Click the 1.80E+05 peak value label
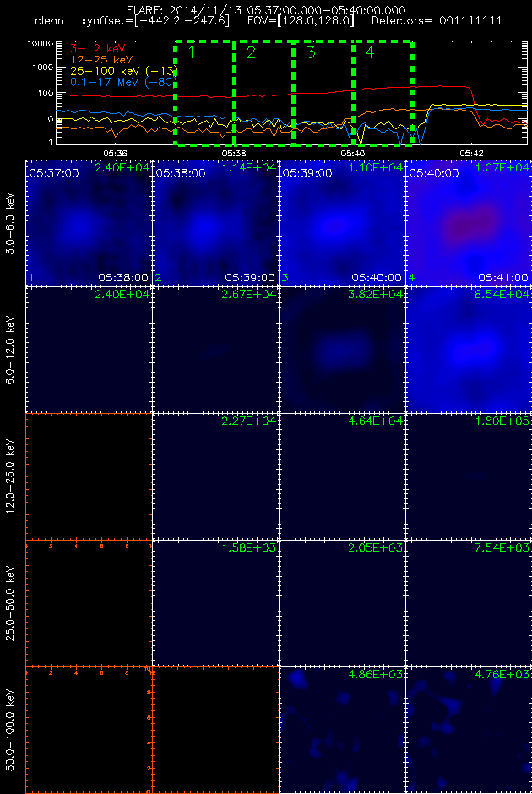 pyautogui.click(x=502, y=421)
